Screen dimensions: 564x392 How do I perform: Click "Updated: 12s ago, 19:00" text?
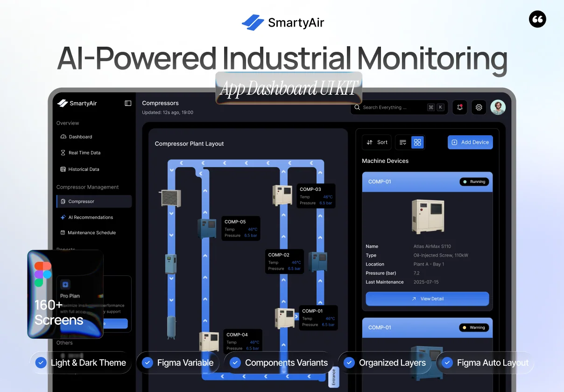pos(168,112)
